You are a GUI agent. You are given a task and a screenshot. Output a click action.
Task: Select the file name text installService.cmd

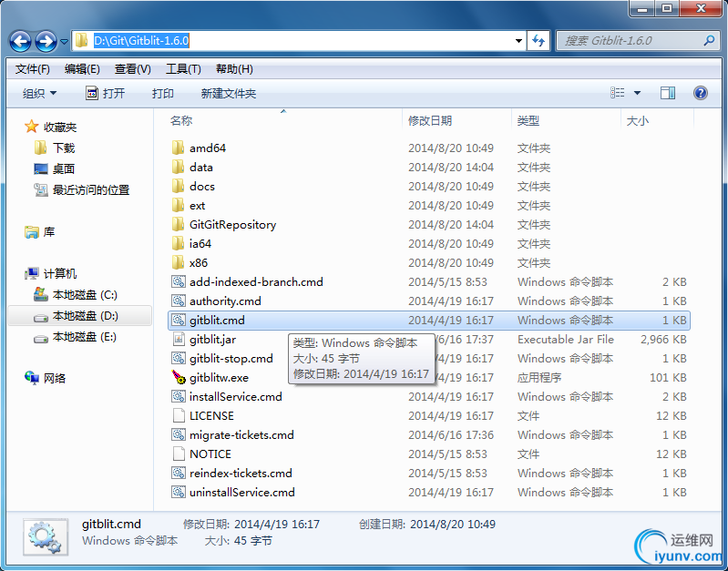[x=236, y=396]
